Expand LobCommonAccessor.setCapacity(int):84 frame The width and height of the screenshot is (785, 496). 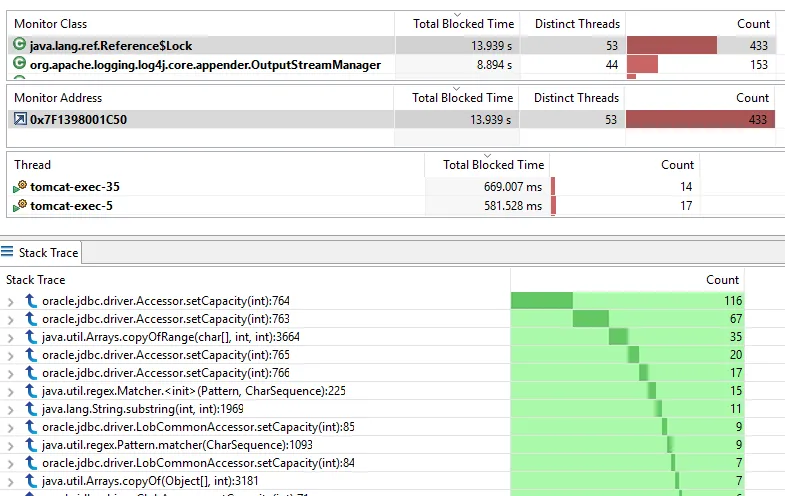11,464
